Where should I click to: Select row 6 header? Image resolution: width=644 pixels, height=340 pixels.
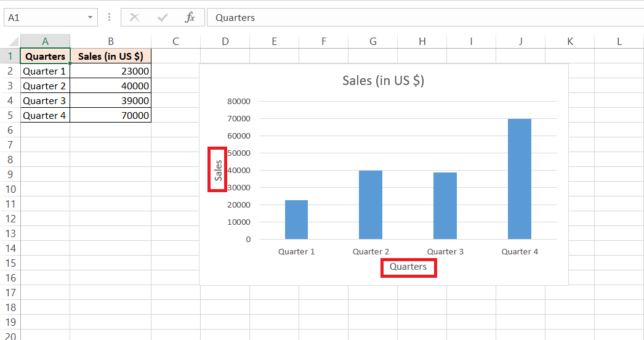coord(10,131)
